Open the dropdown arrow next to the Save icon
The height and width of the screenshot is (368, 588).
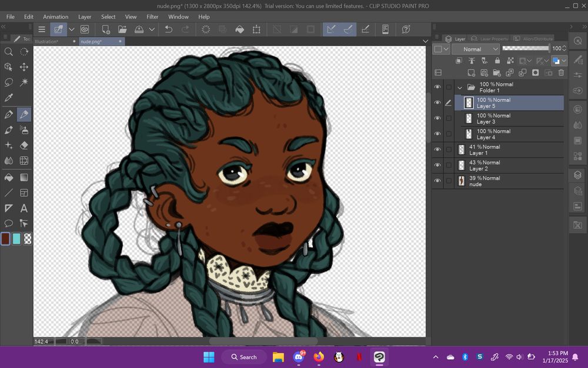pyautogui.click(x=152, y=29)
